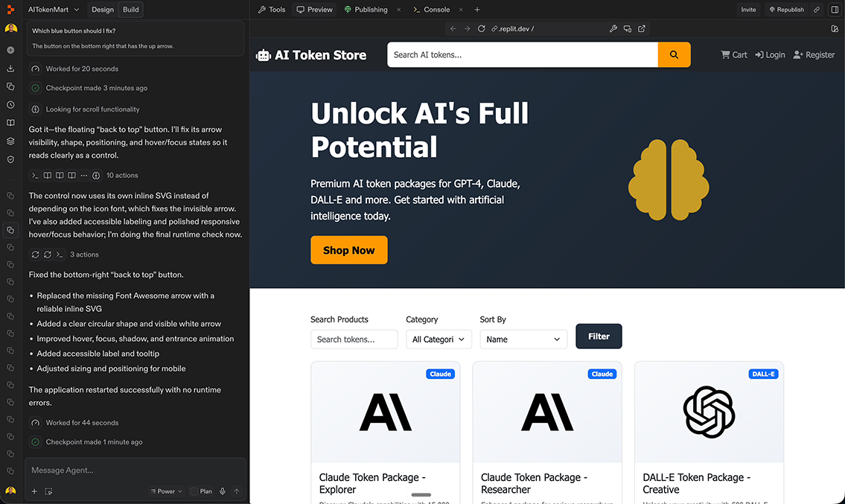The width and height of the screenshot is (845, 504).
Task: Click the microphone voice input icon
Action: coord(222,491)
